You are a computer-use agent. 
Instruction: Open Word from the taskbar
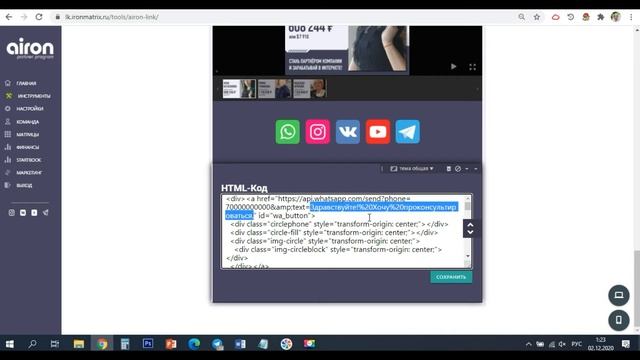pyautogui.click(x=240, y=344)
